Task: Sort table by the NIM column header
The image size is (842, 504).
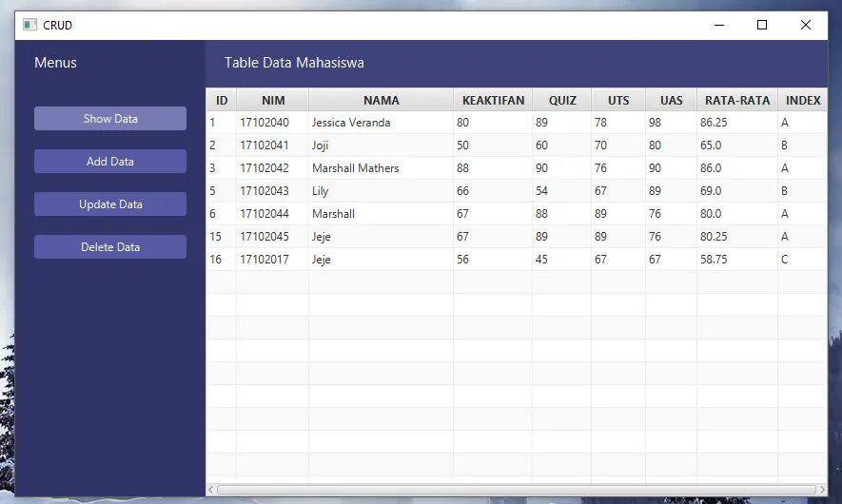Action: [x=273, y=101]
